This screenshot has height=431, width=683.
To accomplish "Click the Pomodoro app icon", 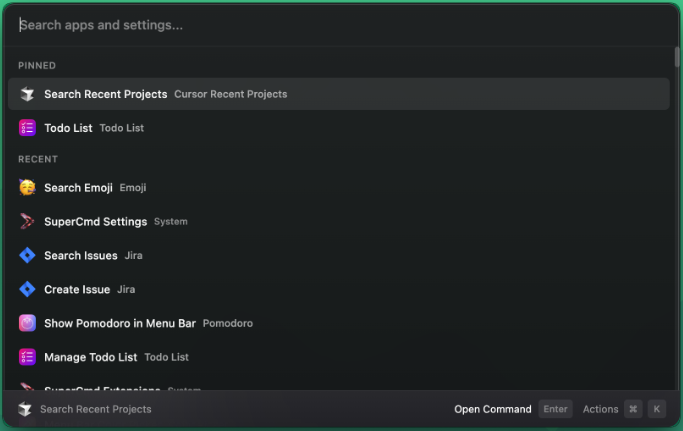I will click(27, 324).
